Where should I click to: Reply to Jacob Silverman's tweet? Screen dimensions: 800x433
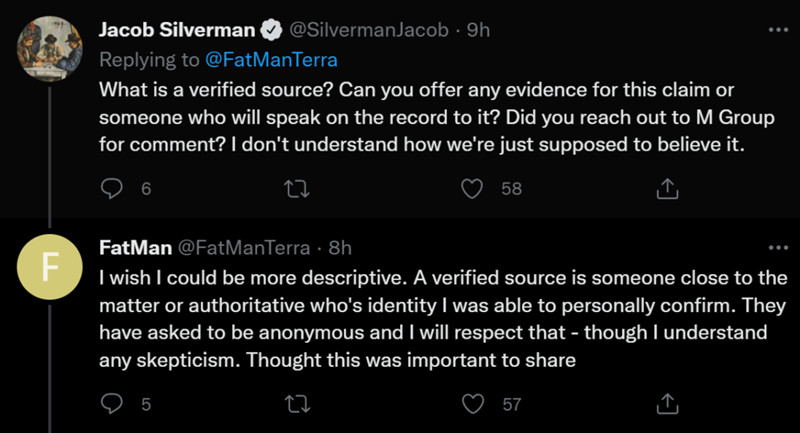tap(113, 189)
